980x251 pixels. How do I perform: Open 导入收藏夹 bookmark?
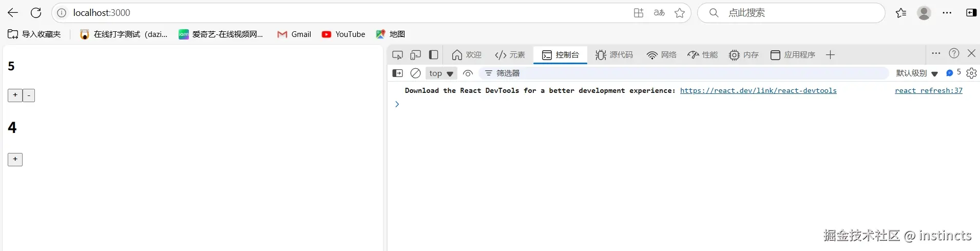click(34, 34)
